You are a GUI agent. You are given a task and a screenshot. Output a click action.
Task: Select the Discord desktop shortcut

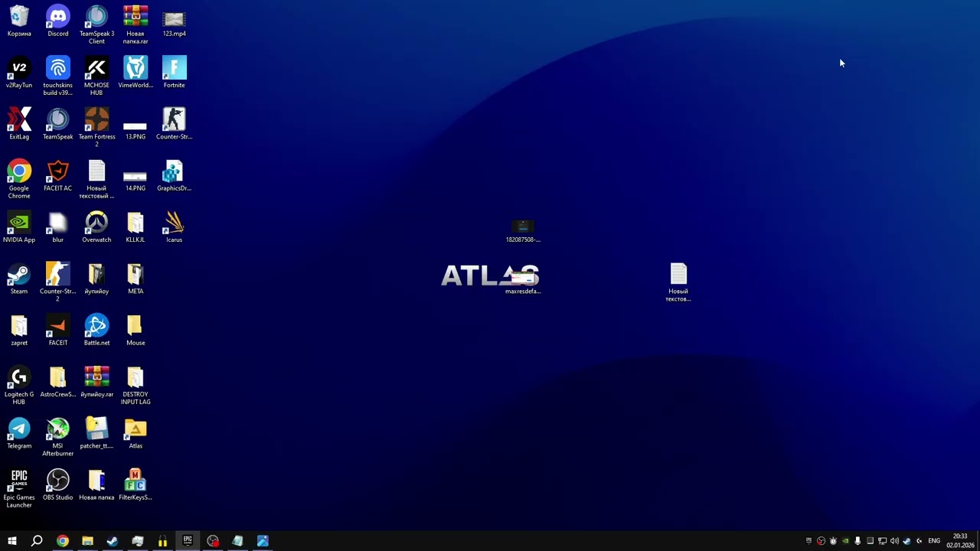(x=57, y=21)
